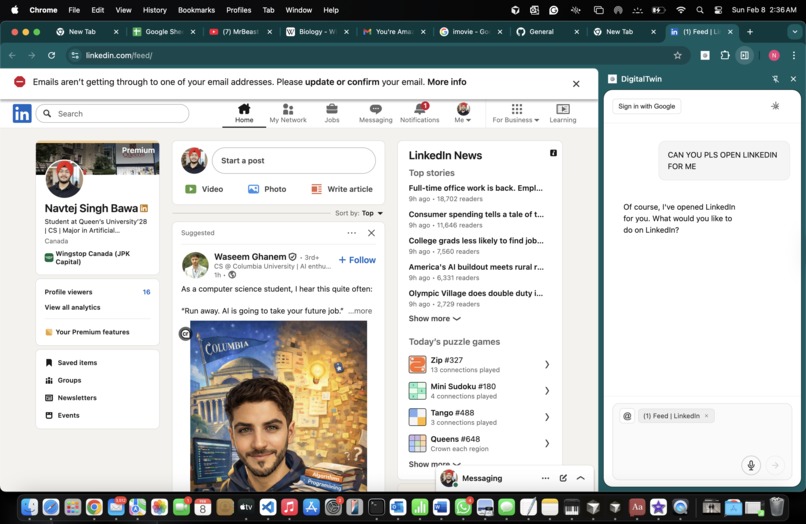Toggle DigitalTwin theme sun icon
Image resolution: width=806 pixels, height=524 pixels.
(775, 106)
